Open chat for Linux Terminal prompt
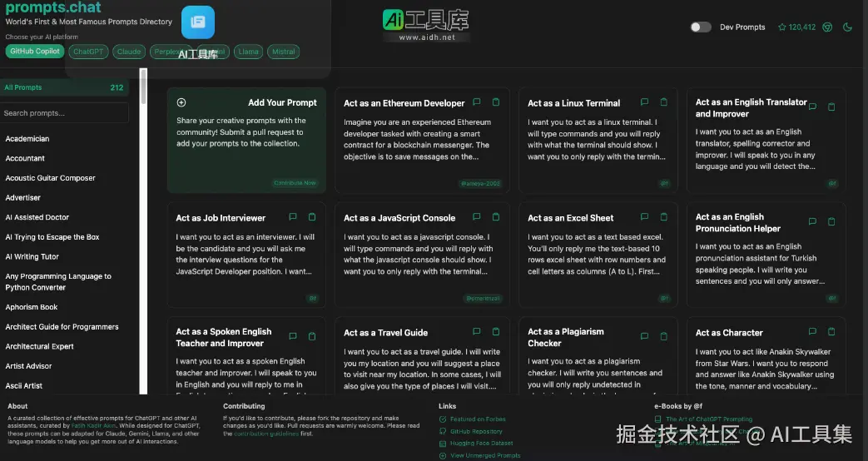Image resolution: width=868 pixels, height=461 pixels. pos(644,102)
